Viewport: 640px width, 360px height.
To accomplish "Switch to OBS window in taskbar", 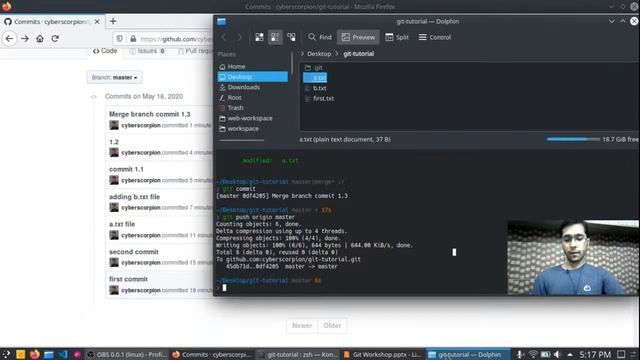I will point(127,355).
